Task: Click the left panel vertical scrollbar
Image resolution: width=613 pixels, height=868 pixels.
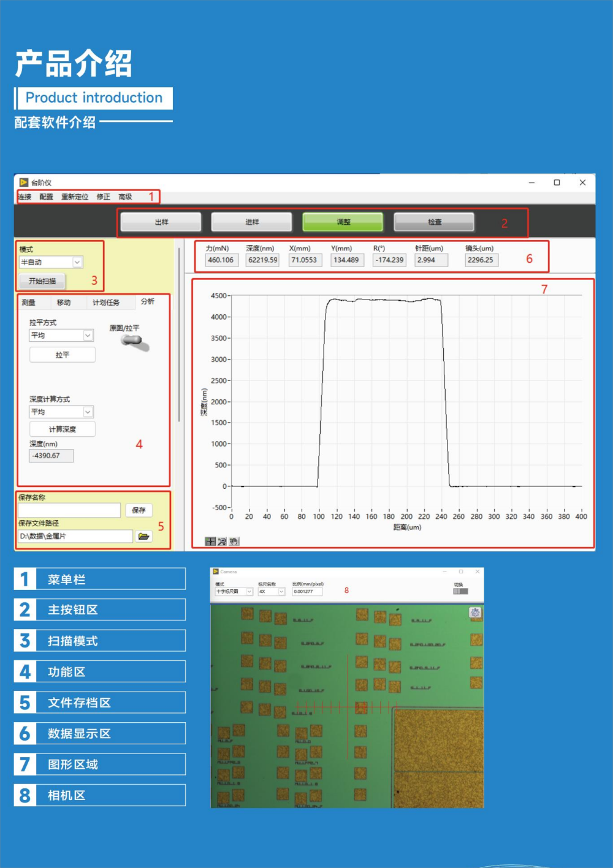Action: click(x=179, y=334)
